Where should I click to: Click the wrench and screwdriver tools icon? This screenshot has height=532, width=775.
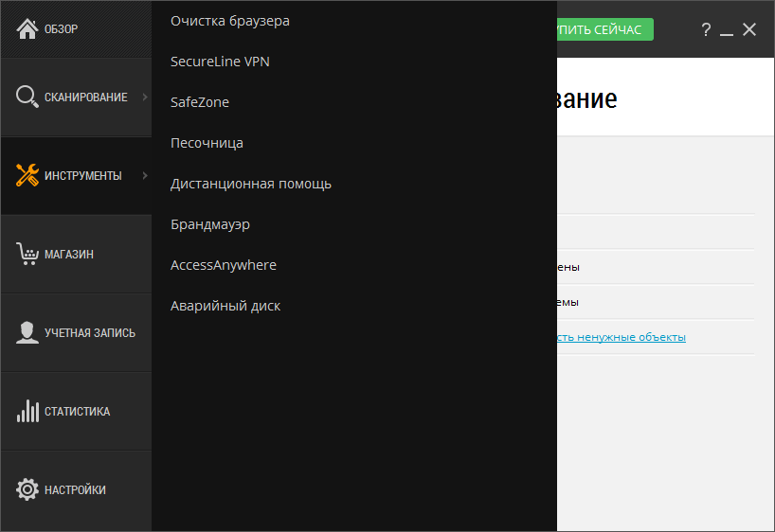[27, 175]
